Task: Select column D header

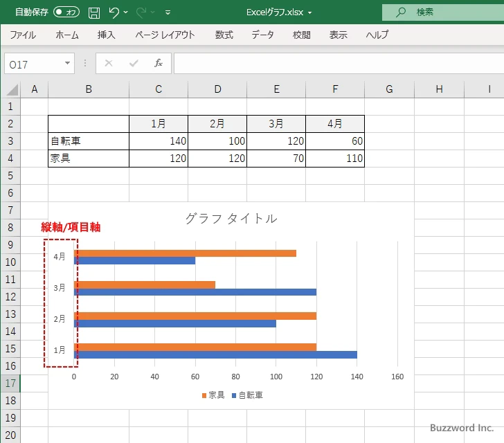Action: 217,89
